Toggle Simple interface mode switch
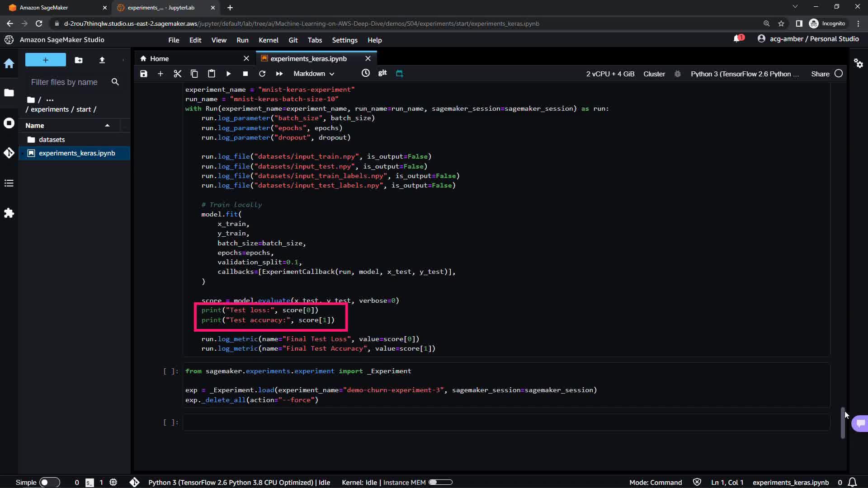The image size is (868, 488). 49,482
